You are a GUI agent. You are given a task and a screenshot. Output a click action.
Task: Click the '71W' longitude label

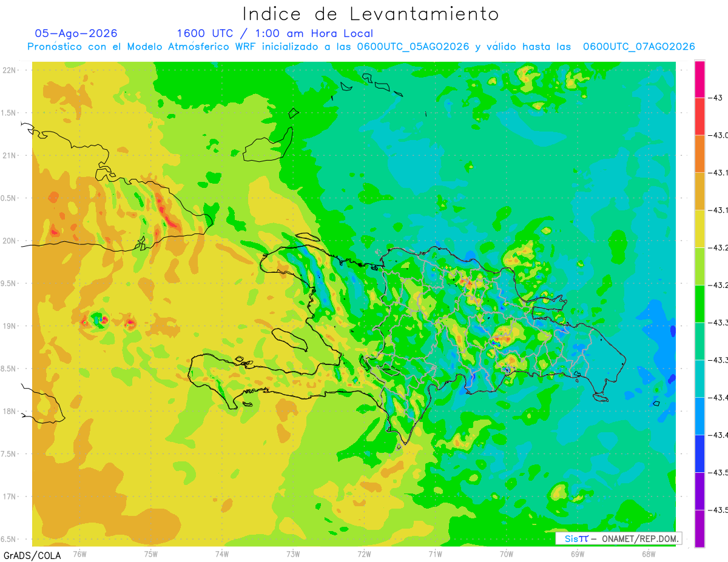(435, 554)
